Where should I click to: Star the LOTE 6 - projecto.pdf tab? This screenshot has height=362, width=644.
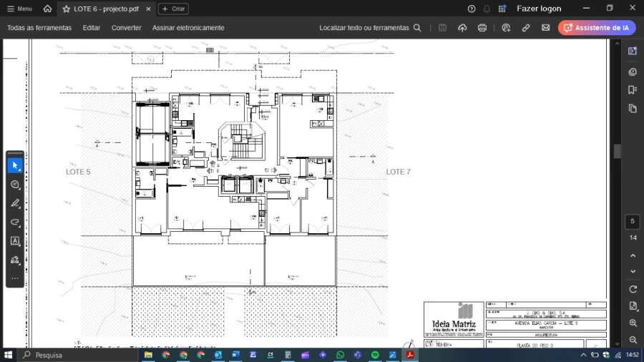click(x=67, y=9)
